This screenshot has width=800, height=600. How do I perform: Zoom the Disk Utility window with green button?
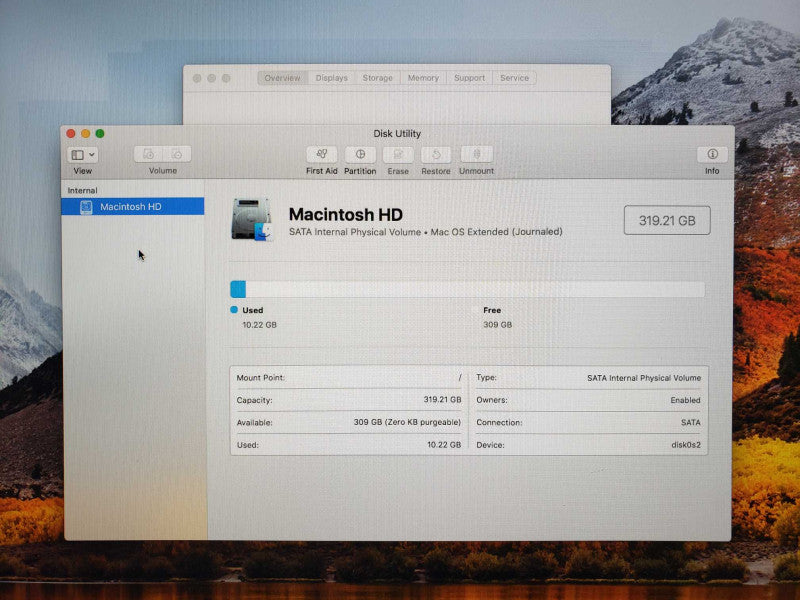coord(100,134)
